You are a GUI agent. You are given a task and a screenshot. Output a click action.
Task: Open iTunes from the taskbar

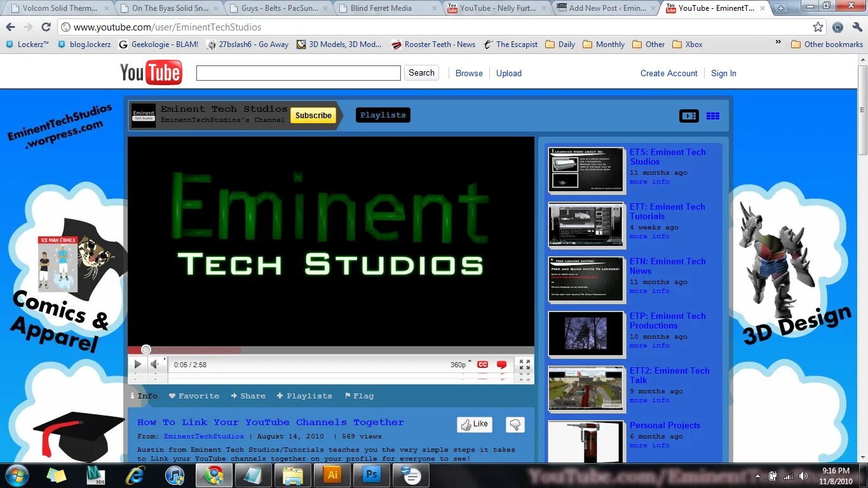[175, 475]
